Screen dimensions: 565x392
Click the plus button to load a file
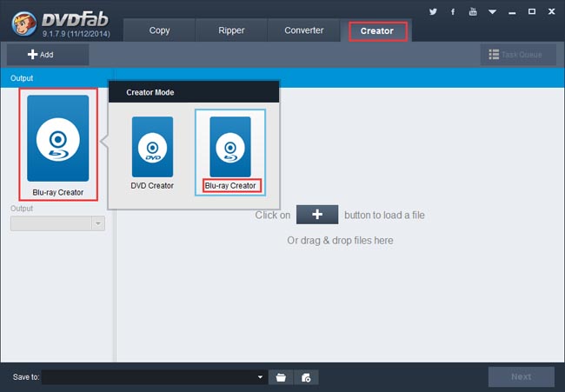317,215
